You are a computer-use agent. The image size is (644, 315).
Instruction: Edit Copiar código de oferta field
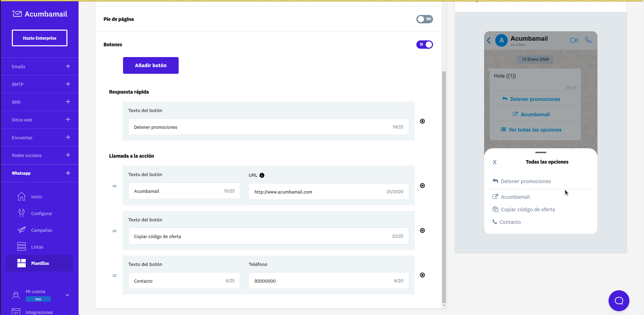point(269,236)
